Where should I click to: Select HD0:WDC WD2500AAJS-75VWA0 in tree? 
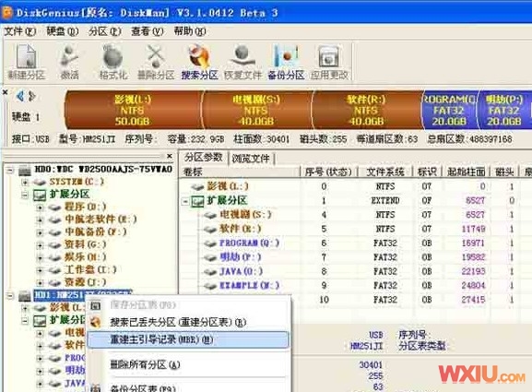pos(103,170)
